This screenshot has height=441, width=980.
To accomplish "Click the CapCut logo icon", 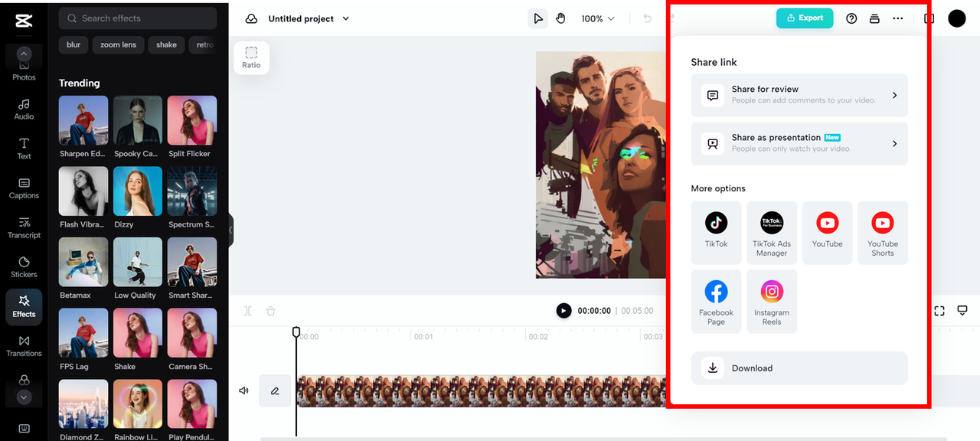I will (23, 21).
